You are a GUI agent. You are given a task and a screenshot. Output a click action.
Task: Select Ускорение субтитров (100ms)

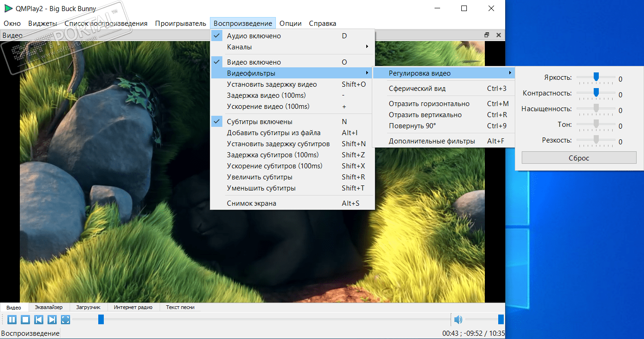(x=292, y=166)
